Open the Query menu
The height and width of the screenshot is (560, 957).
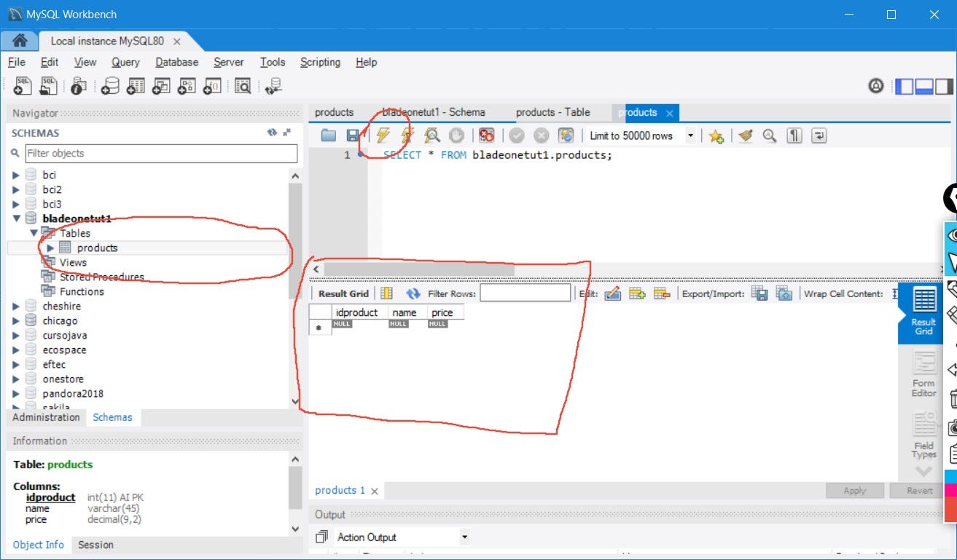point(125,62)
